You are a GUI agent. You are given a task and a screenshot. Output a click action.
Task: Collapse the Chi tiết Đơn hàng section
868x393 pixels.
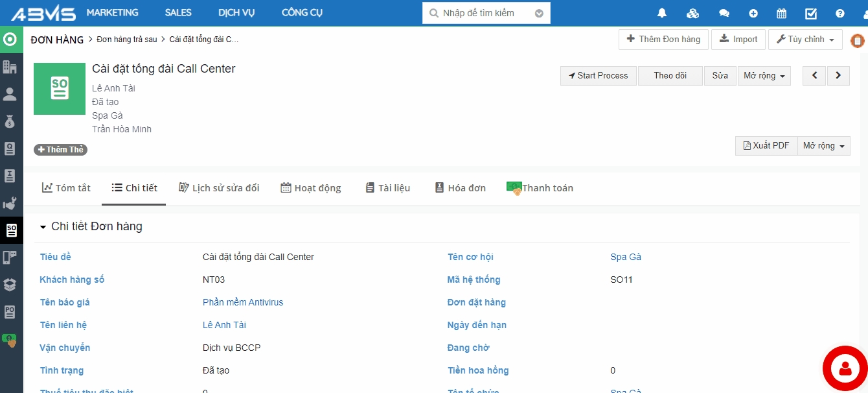43,227
